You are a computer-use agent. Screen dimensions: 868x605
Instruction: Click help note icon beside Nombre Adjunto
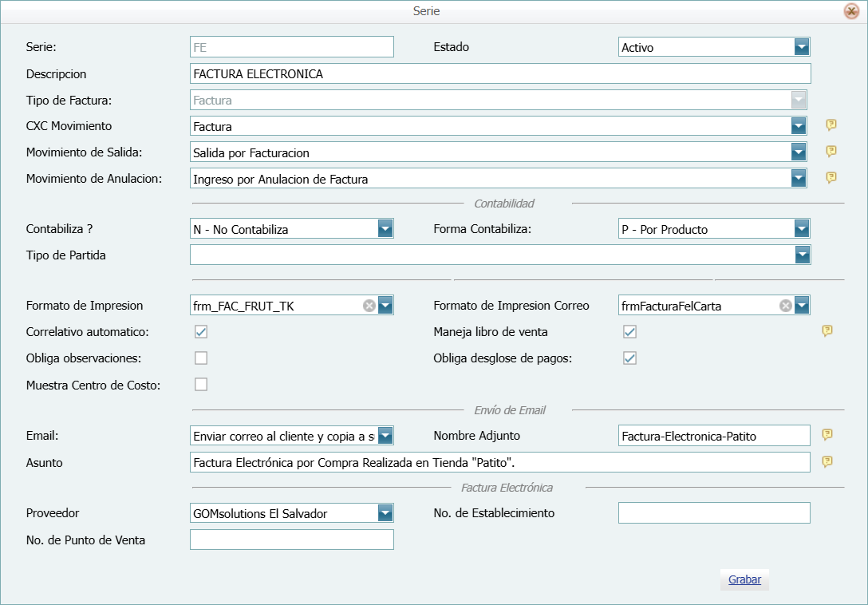tap(827, 435)
